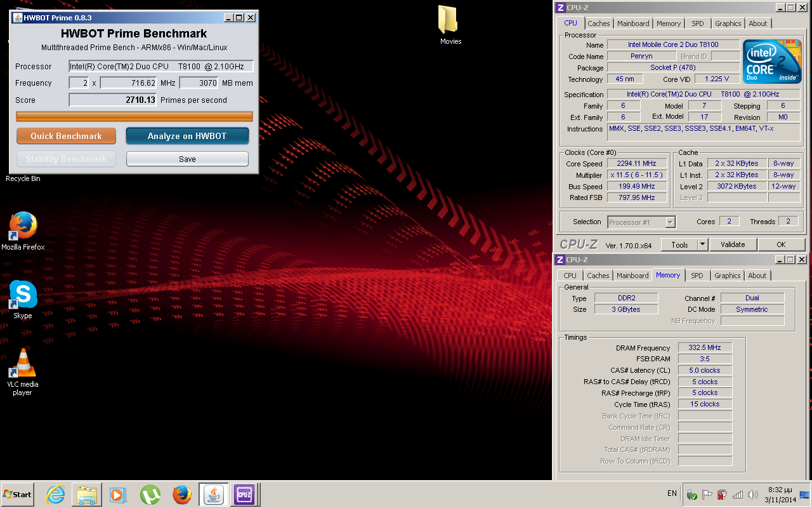
Task: Open Firefox from the taskbar
Action: [x=181, y=494]
